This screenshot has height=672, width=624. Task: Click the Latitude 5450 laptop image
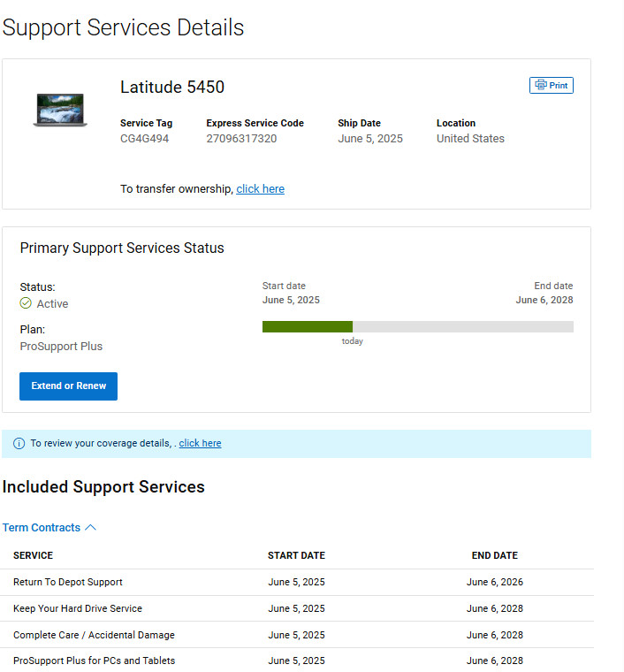[x=60, y=110]
